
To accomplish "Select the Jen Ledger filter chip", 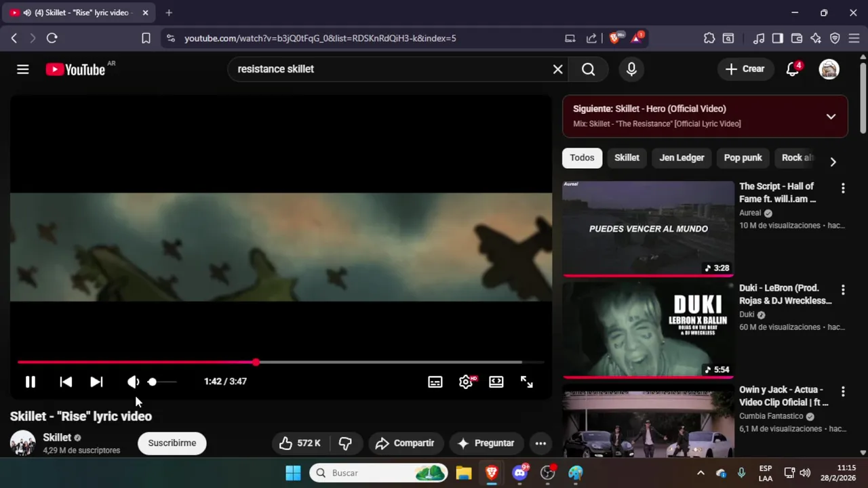I will coord(682,158).
